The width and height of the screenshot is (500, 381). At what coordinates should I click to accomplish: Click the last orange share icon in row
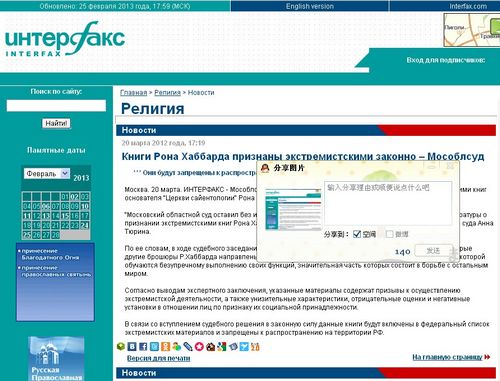point(255,347)
